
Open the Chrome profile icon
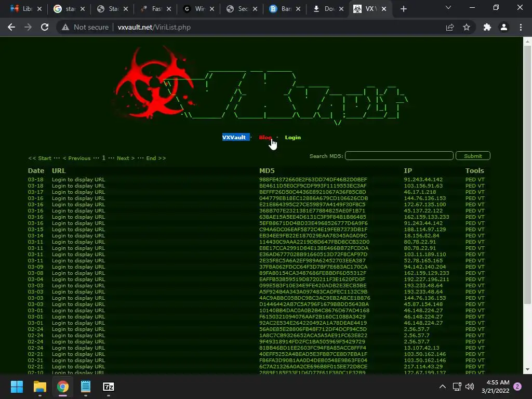point(504,27)
